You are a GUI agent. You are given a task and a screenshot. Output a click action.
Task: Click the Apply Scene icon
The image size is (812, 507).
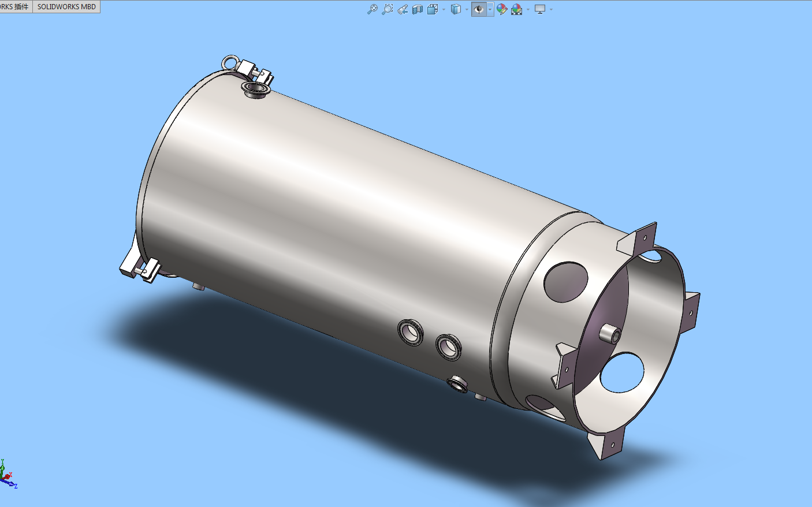(517, 9)
